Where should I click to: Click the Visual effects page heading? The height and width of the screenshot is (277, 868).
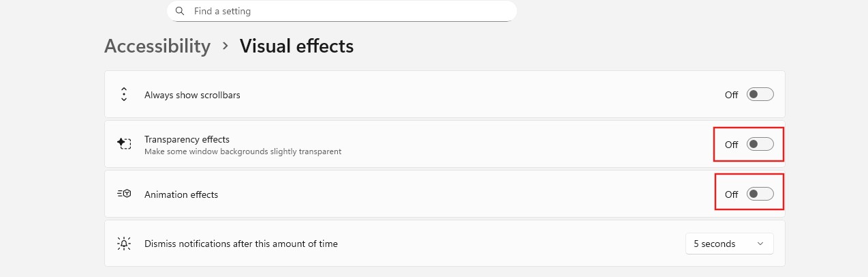click(x=296, y=46)
